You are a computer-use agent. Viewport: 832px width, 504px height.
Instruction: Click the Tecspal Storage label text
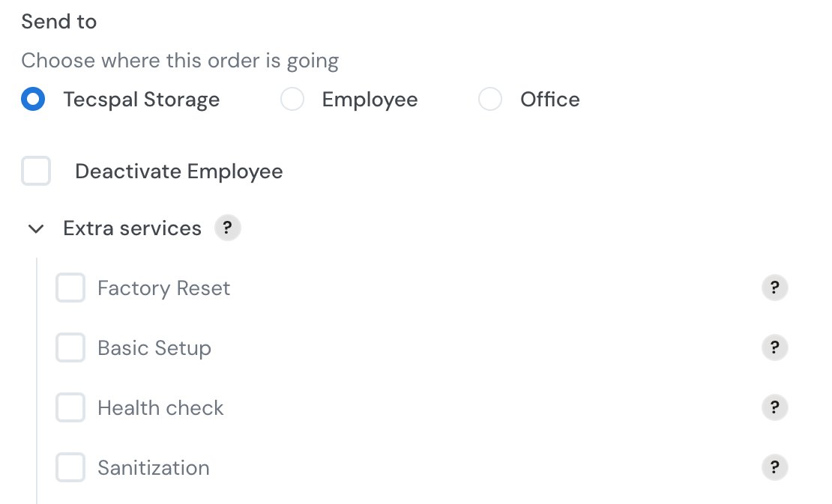pos(141,100)
